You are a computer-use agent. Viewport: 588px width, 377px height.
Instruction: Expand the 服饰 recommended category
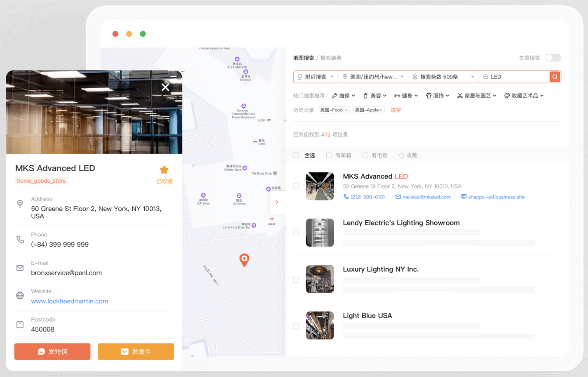(437, 96)
